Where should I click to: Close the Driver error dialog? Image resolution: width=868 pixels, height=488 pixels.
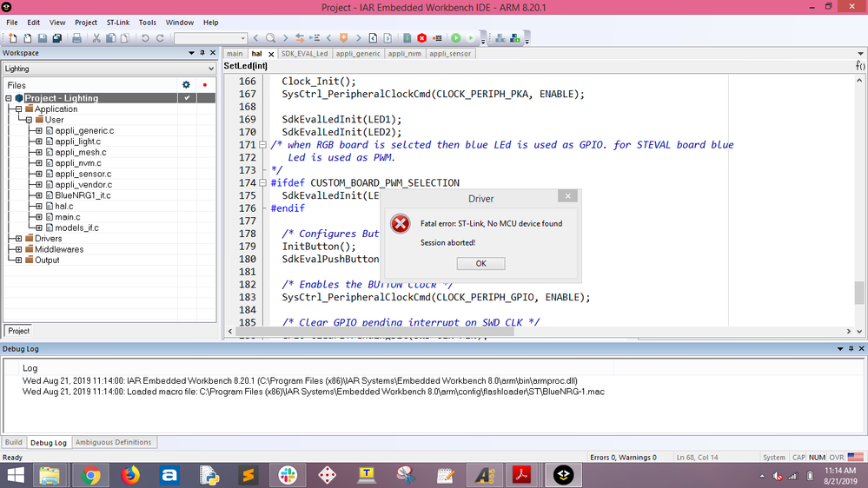click(567, 196)
